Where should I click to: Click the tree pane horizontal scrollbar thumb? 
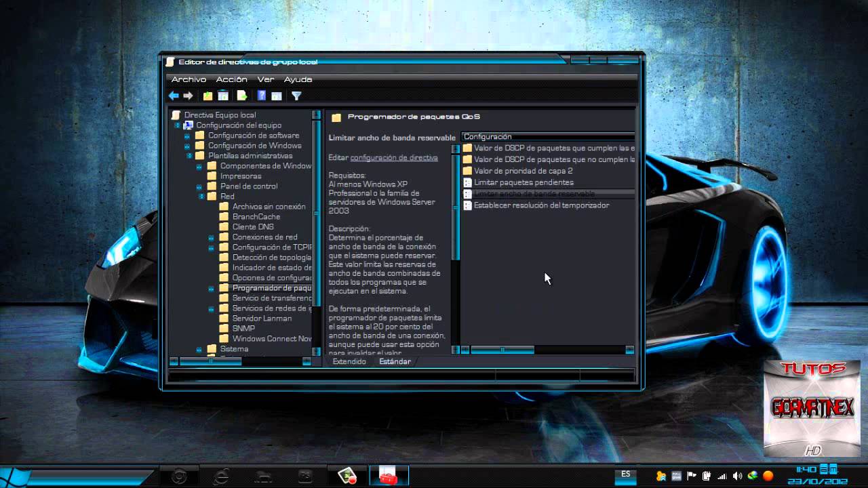pos(210,361)
